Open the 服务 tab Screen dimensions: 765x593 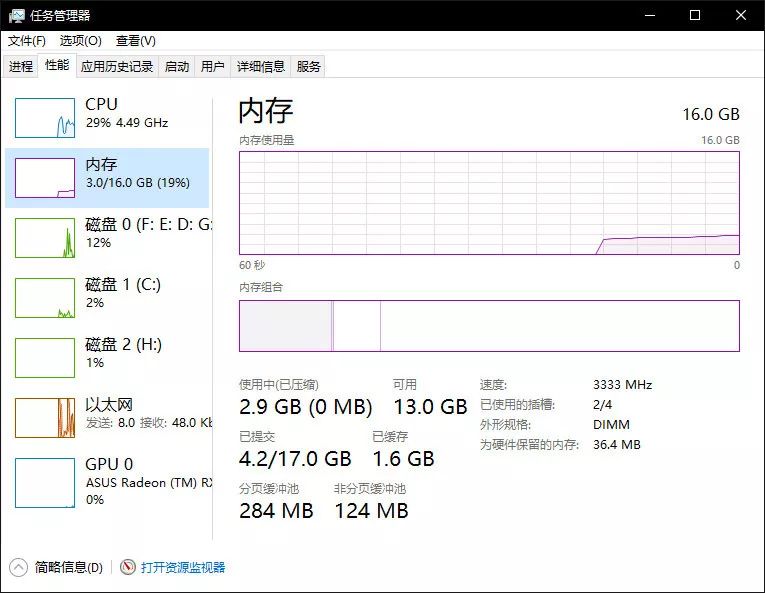coord(309,67)
